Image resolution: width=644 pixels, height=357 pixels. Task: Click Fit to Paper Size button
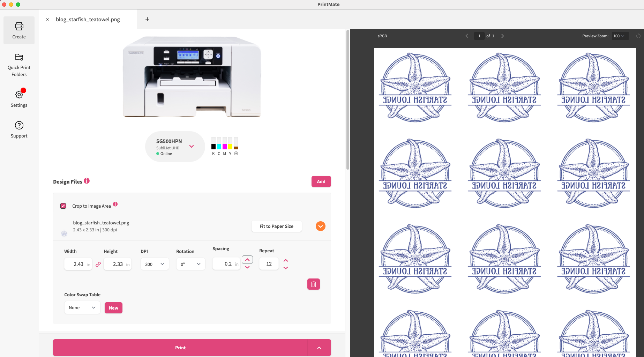pos(276,226)
